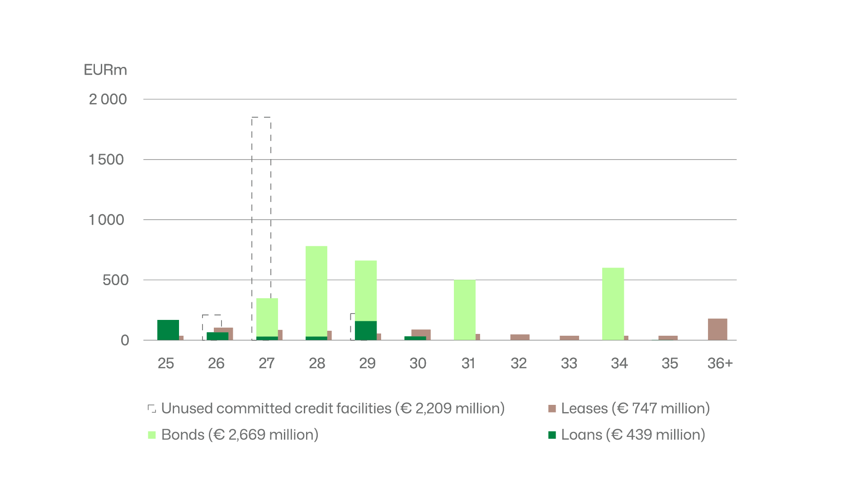The width and height of the screenshot is (868, 488).
Task: Click the dark green loans bar for 25
Action: [x=168, y=330]
